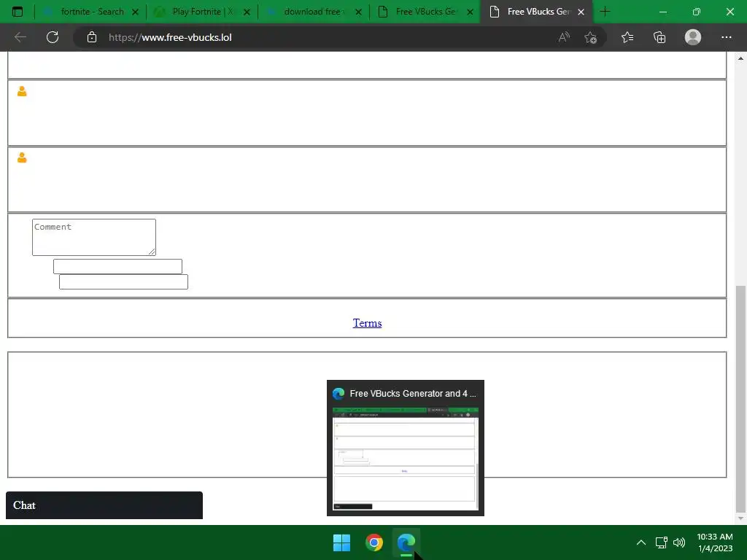Click the first orange user avatar icon
This screenshot has width=747, height=560.
tap(22, 91)
